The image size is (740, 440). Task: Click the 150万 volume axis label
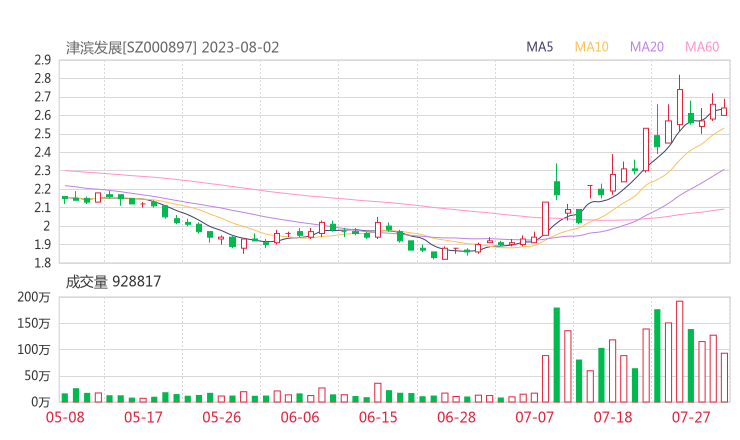(34, 323)
